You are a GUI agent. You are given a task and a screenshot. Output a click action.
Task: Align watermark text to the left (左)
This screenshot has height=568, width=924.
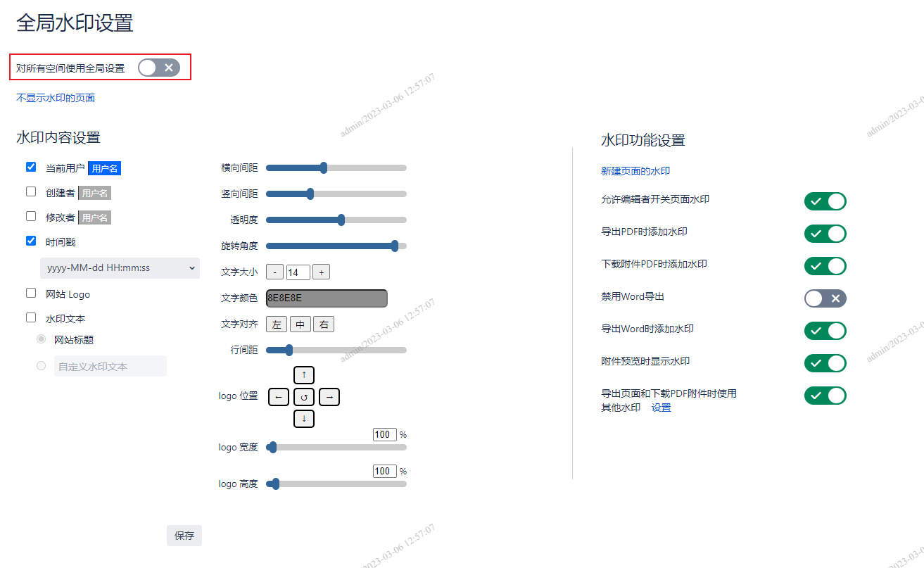coord(277,324)
